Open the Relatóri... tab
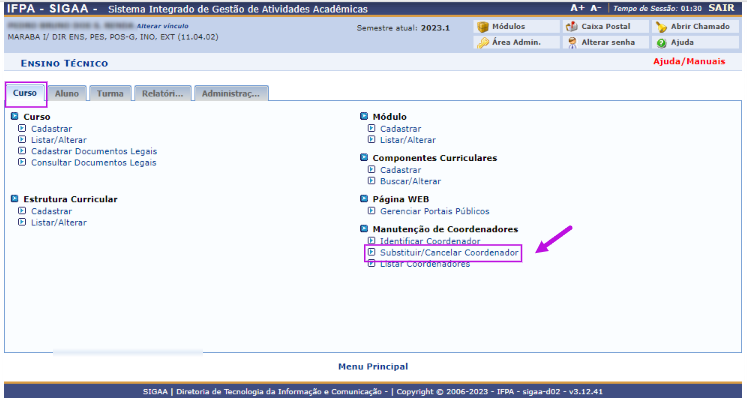Screen dimensions: 747x398 click(x=162, y=93)
